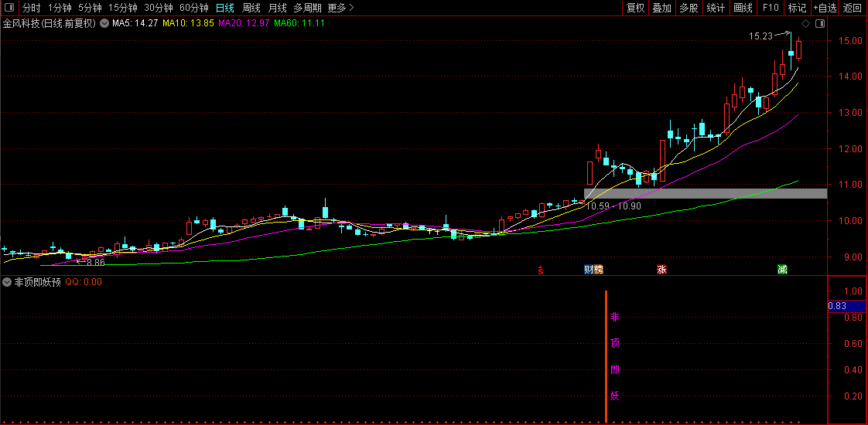Switch to 分时 intraday view

click(32, 8)
